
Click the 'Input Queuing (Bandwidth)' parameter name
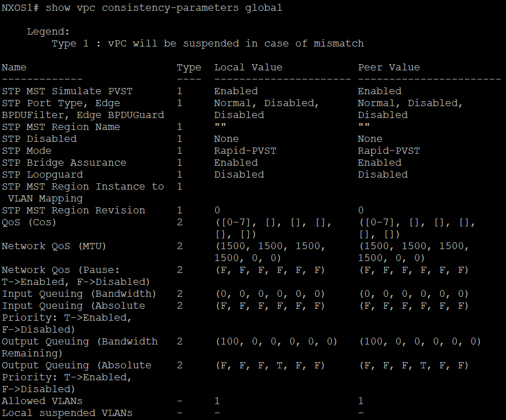coord(79,294)
